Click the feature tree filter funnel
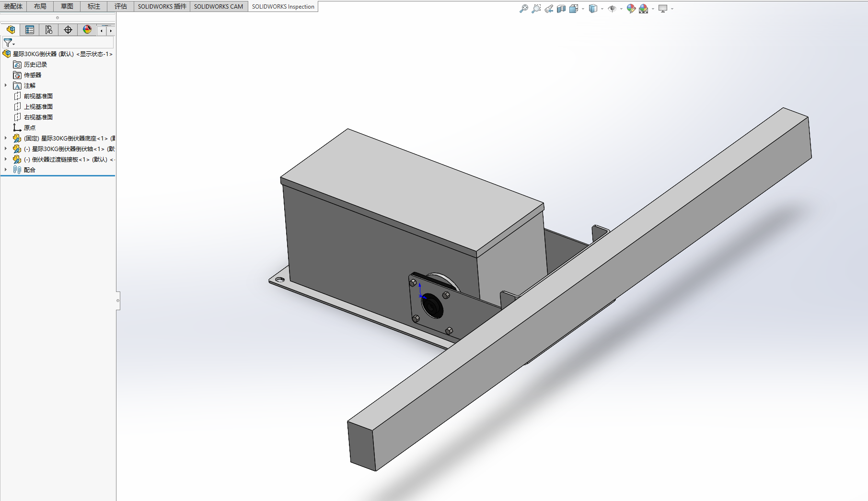This screenshot has width=868, height=501. (x=8, y=43)
